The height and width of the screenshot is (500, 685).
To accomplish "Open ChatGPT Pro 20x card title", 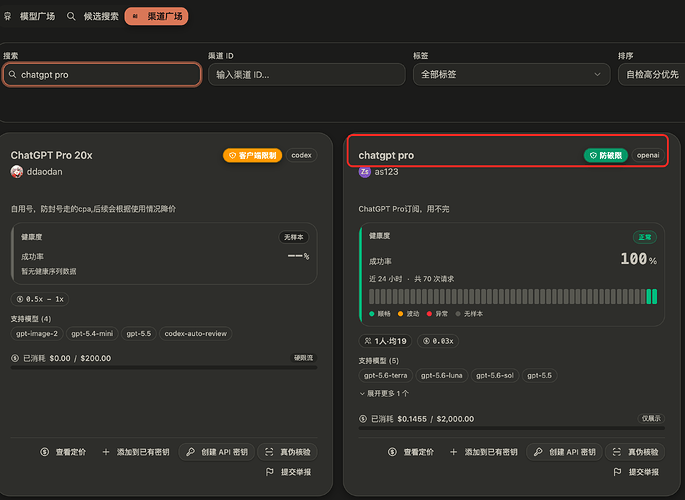I will click(x=52, y=155).
